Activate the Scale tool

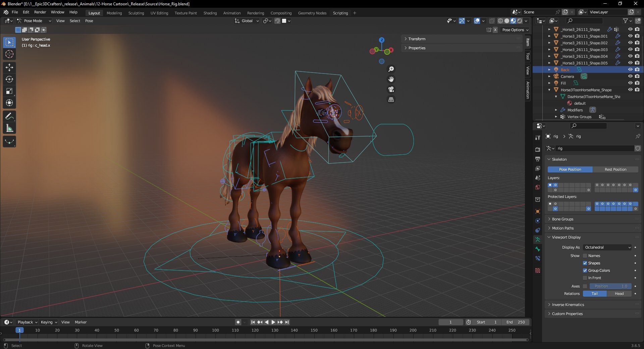pos(9,91)
